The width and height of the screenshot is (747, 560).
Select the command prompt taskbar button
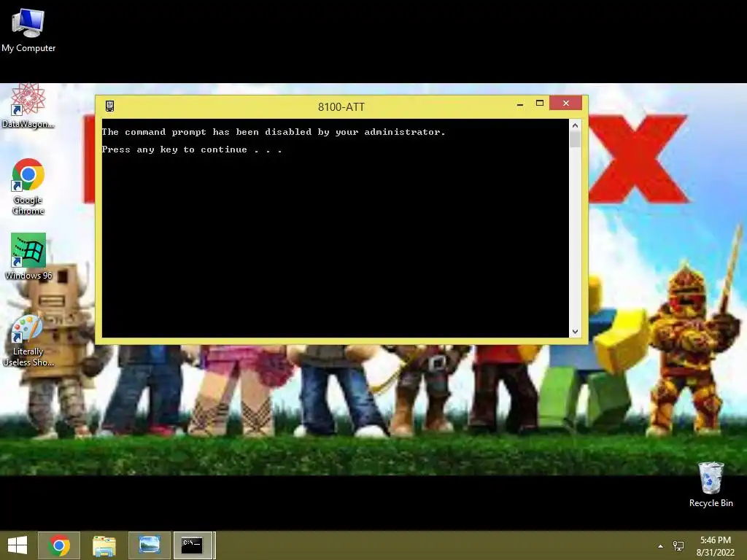click(x=193, y=545)
